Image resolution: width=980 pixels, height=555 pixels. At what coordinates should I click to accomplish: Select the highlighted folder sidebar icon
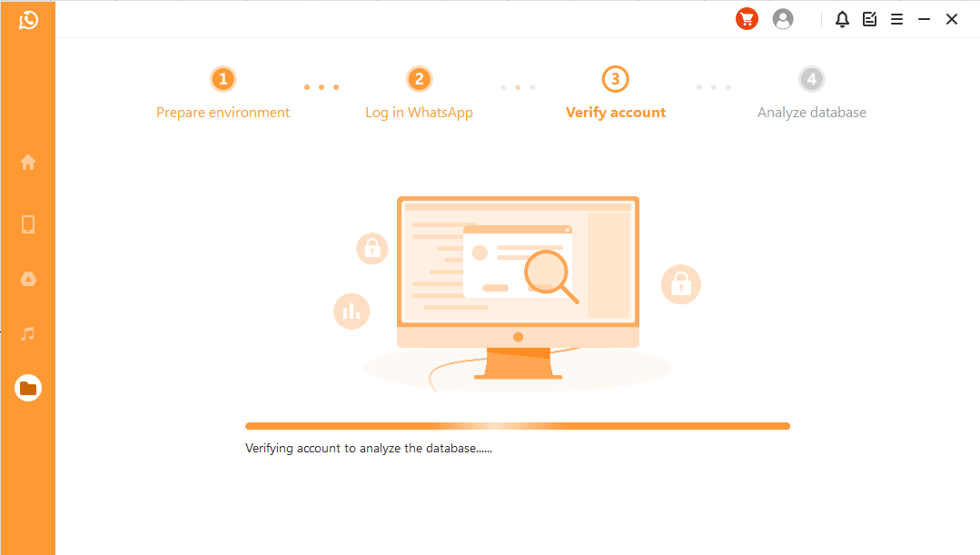click(x=28, y=388)
